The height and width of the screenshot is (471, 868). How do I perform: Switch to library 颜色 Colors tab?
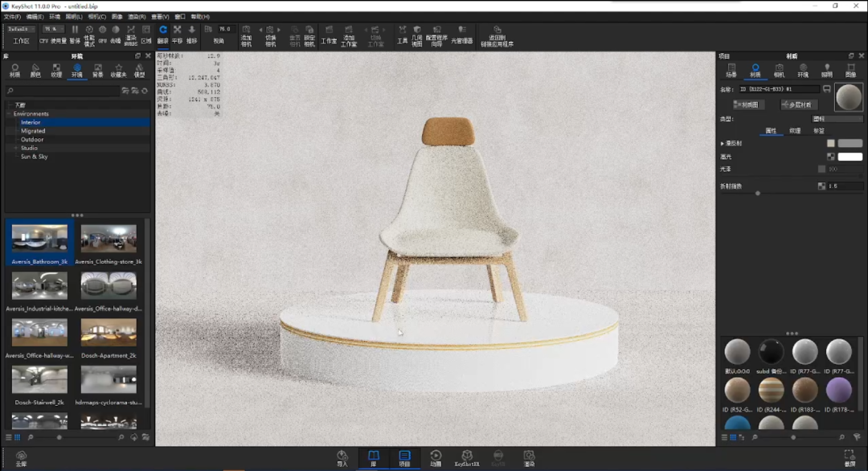tap(35, 70)
